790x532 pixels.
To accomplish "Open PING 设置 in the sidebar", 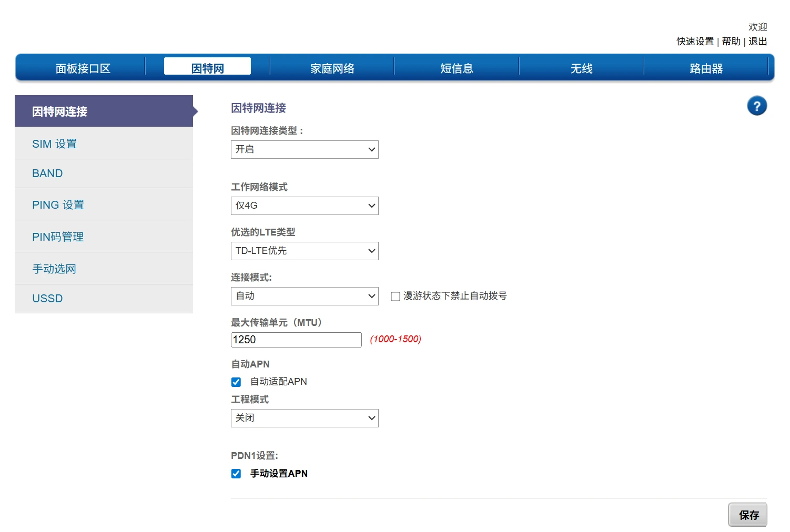I will pyautogui.click(x=104, y=204).
